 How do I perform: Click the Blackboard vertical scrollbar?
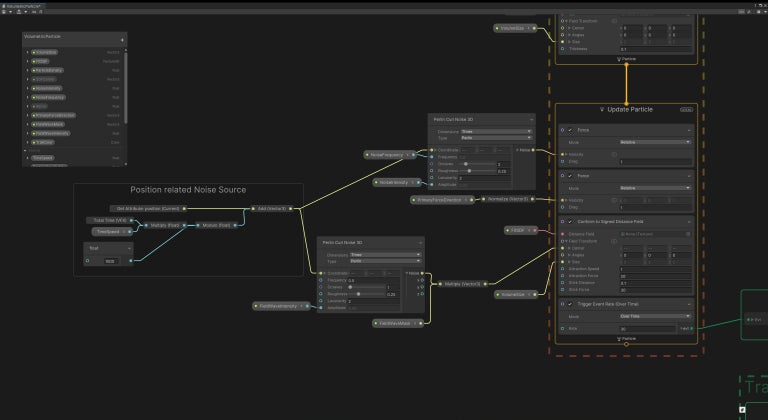[x=125, y=86]
